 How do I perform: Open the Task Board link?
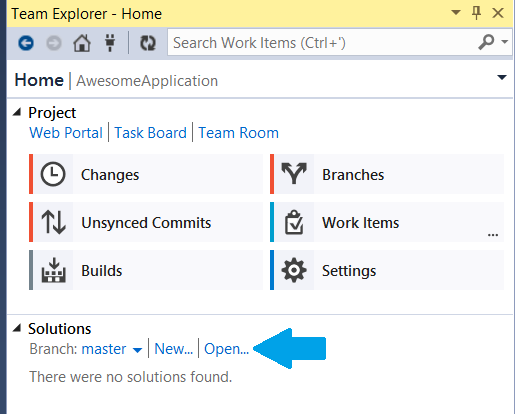pos(150,133)
